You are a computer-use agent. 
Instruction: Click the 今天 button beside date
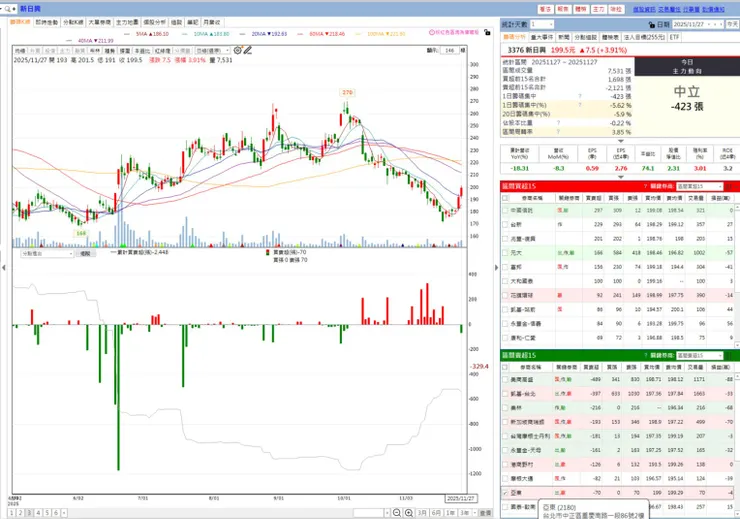pos(732,24)
